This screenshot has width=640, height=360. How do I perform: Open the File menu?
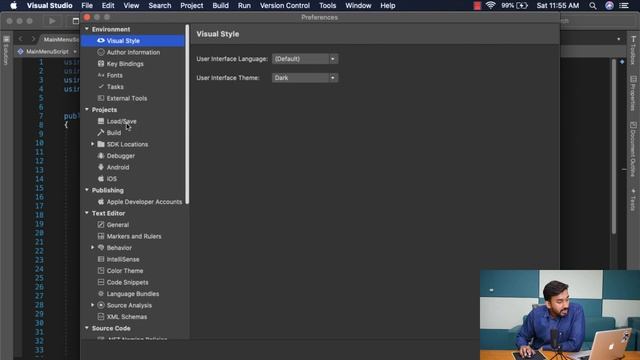pos(87,6)
